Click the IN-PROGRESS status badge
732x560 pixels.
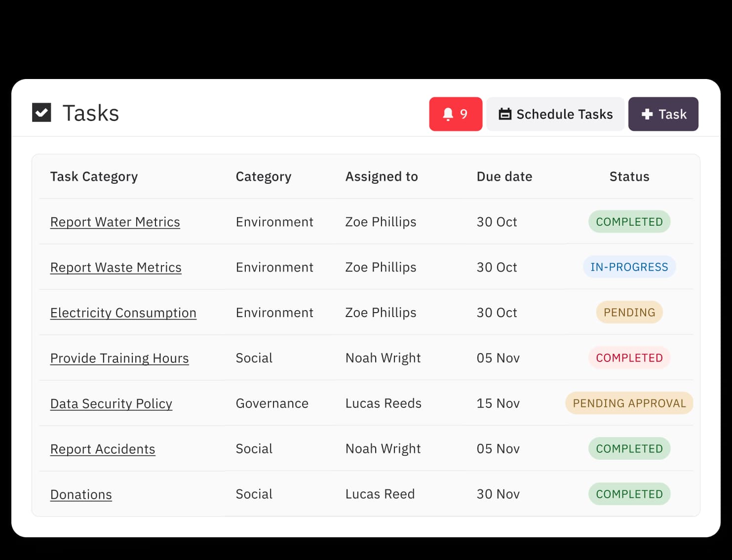(629, 267)
